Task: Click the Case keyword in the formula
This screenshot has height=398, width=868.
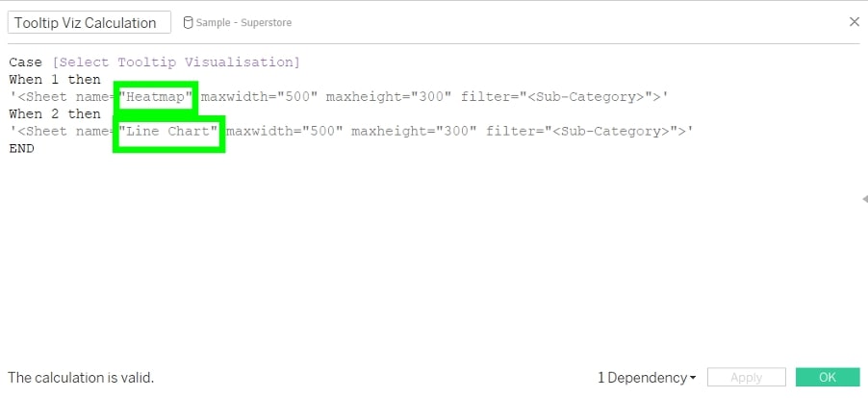Action: (x=25, y=62)
